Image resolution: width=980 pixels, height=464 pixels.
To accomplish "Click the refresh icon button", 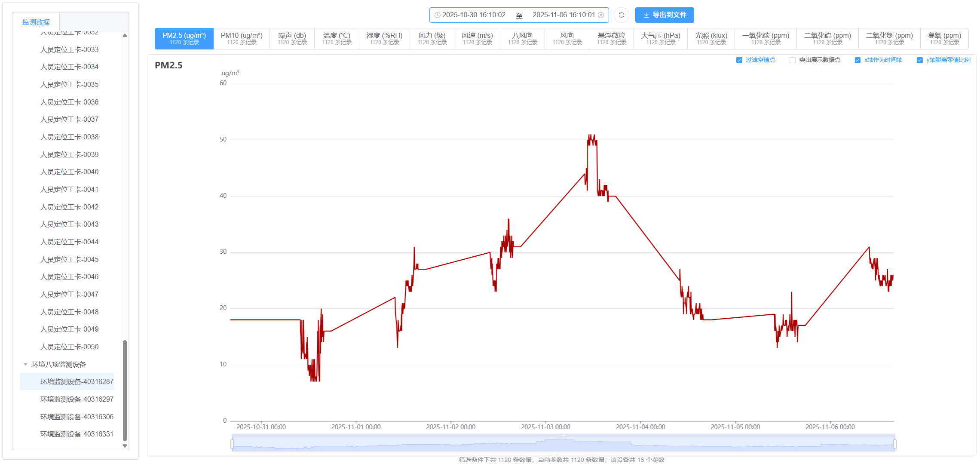I will [x=621, y=15].
